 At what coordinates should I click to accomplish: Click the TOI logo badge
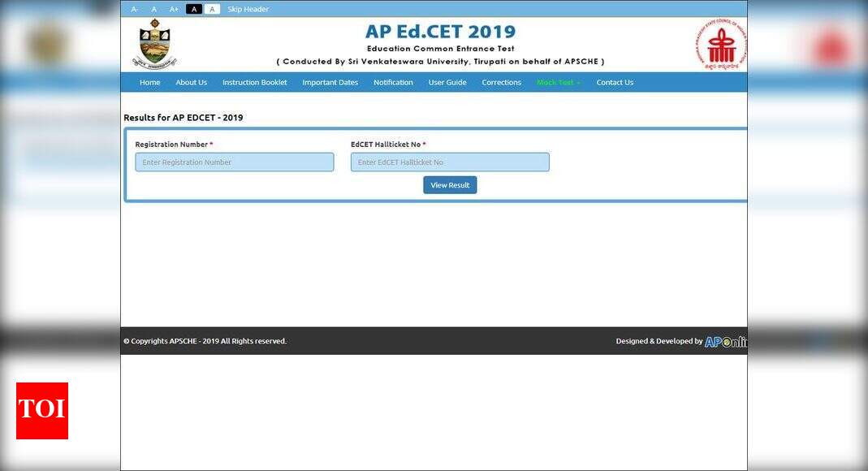[42, 410]
